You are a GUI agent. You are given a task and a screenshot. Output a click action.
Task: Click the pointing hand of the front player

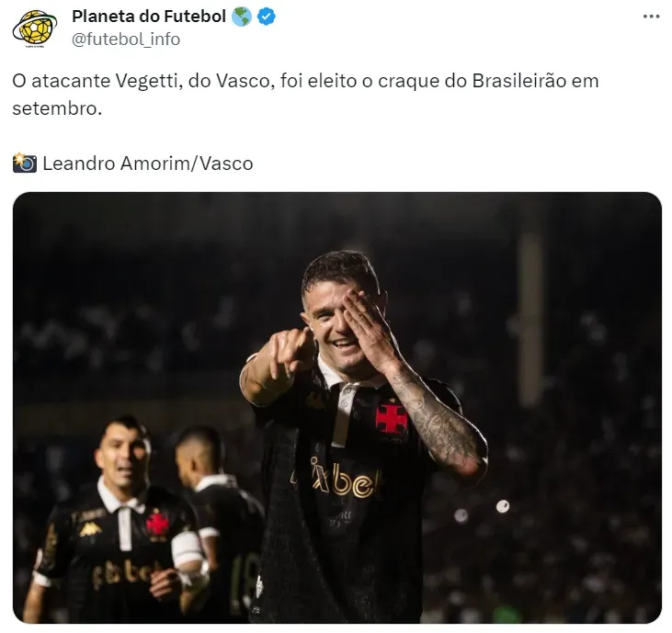click(291, 351)
